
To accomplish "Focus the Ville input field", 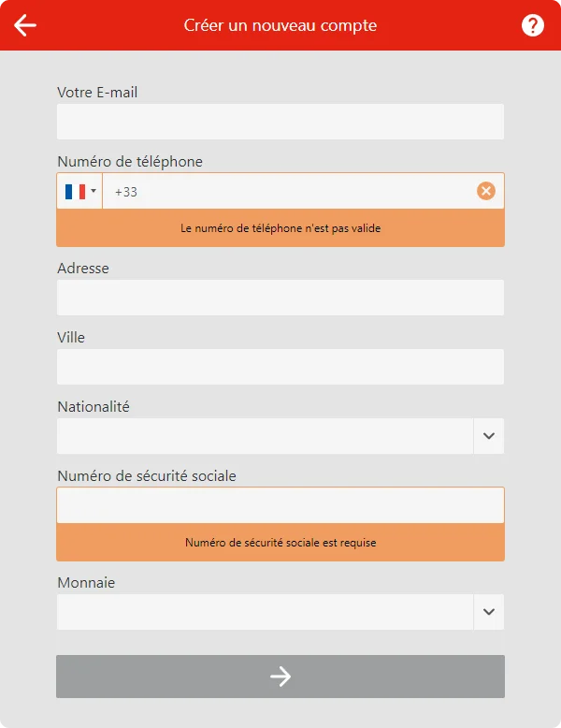I will (280, 367).
